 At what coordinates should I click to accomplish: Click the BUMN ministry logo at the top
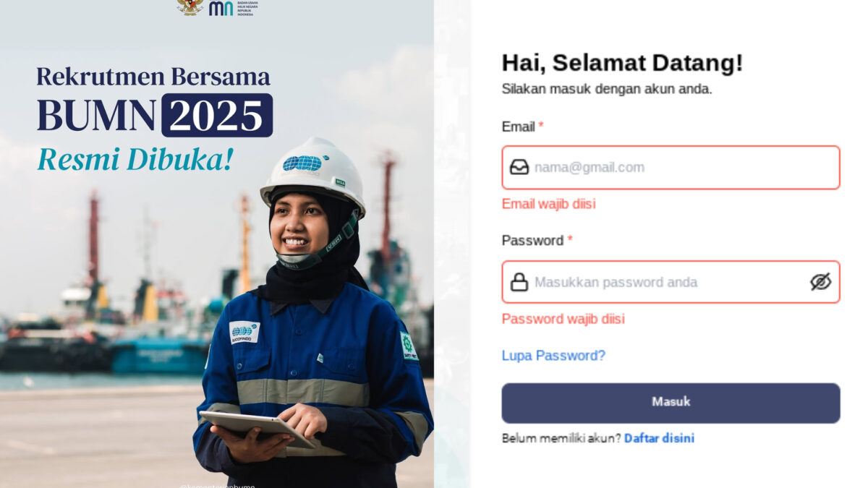pos(233,8)
